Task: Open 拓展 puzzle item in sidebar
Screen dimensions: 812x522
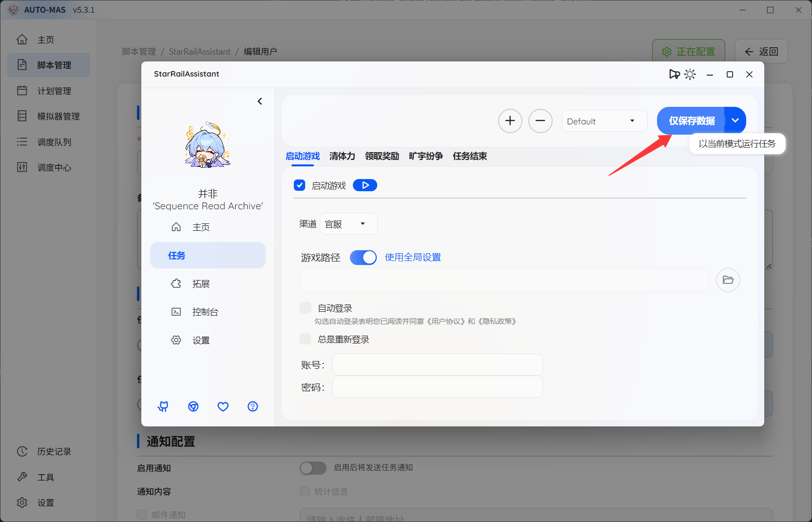Action: click(x=208, y=283)
